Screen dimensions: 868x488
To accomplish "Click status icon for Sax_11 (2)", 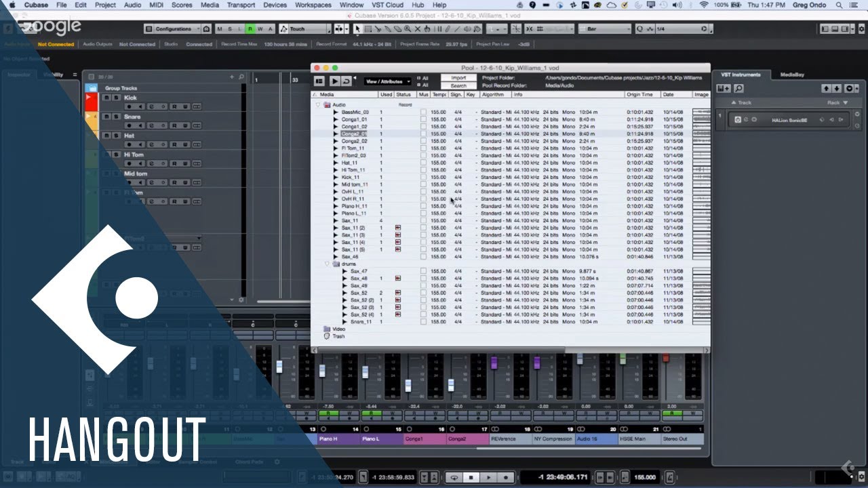I will (x=398, y=228).
